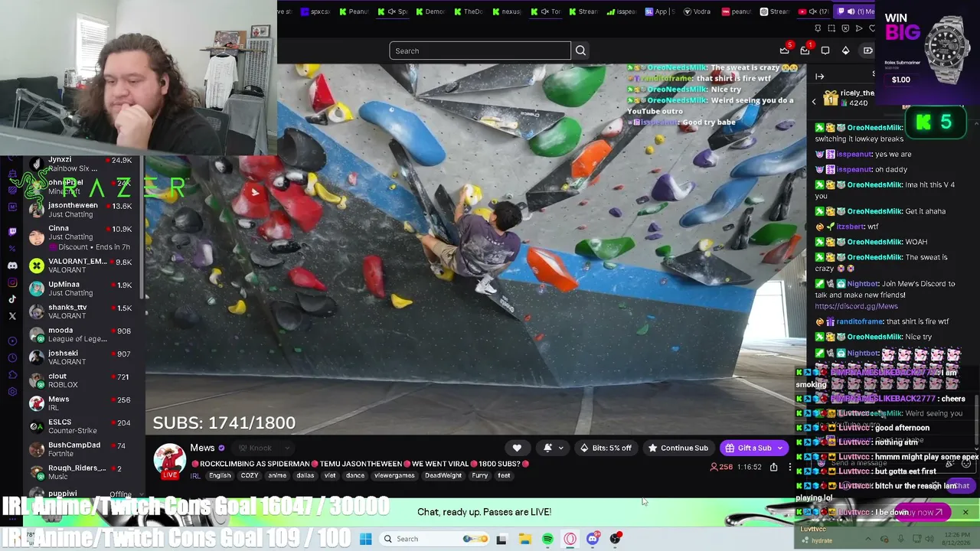This screenshot has width=980, height=551.
Task: Open OBS Studio from taskbar
Action: [x=616, y=539]
